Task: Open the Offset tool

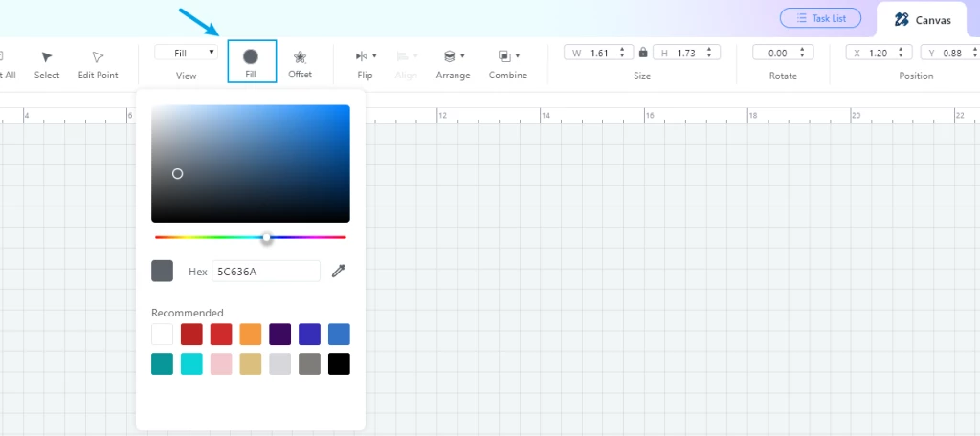Action: point(300,65)
